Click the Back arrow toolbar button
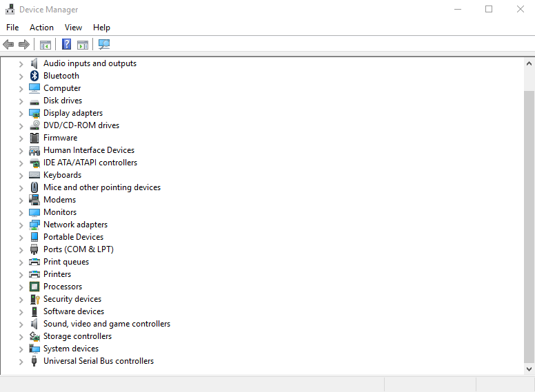 (x=8, y=45)
